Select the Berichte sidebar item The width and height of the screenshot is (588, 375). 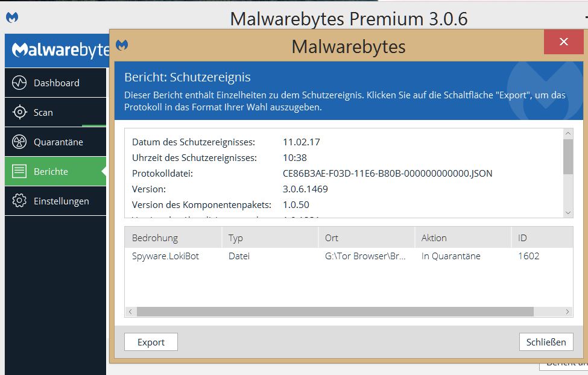[55, 171]
